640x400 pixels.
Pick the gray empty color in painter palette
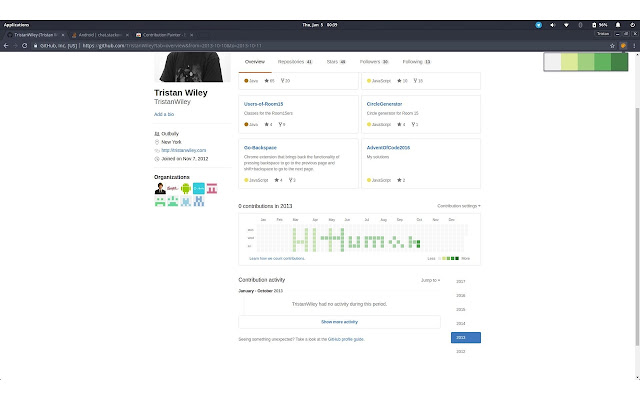(x=553, y=62)
